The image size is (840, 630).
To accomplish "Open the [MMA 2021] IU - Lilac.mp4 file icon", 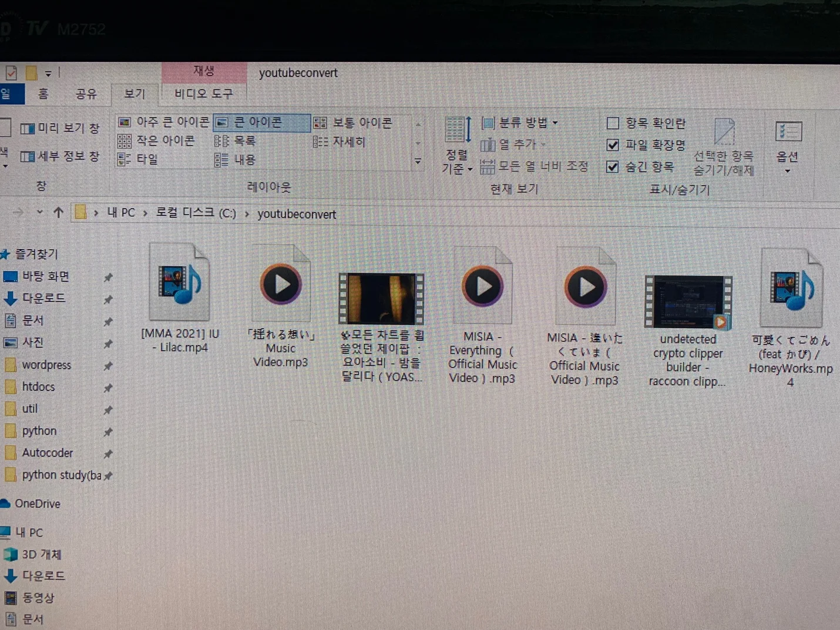I will (180, 282).
